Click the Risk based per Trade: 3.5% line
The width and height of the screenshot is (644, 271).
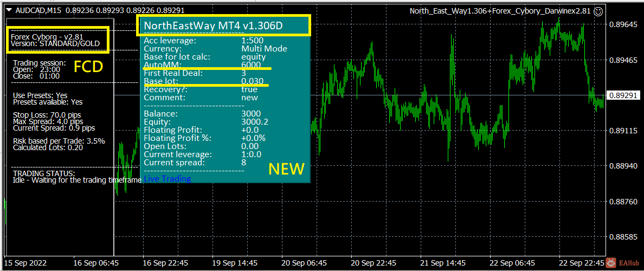59,141
